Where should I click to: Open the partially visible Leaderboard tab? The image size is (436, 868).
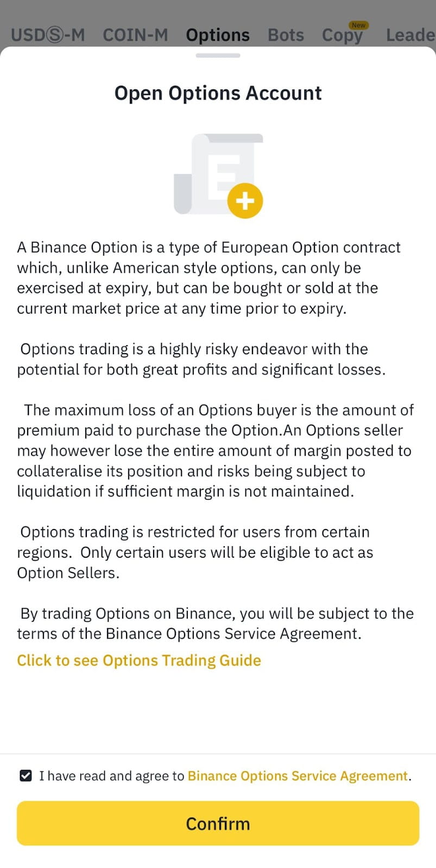point(410,35)
